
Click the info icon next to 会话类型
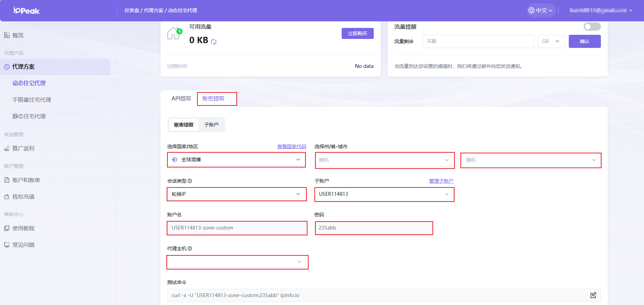(x=190, y=181)
